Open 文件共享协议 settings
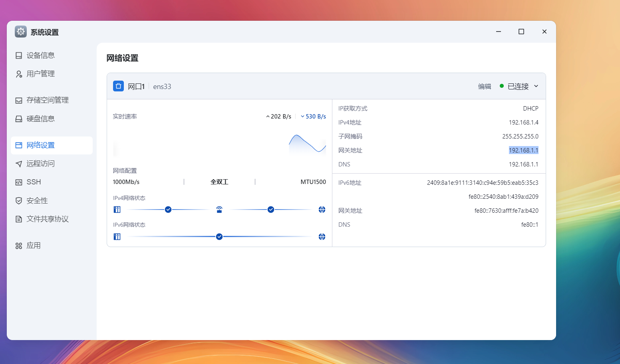Image resolution: width=620 pixels, height=364 pixels. 52,219
